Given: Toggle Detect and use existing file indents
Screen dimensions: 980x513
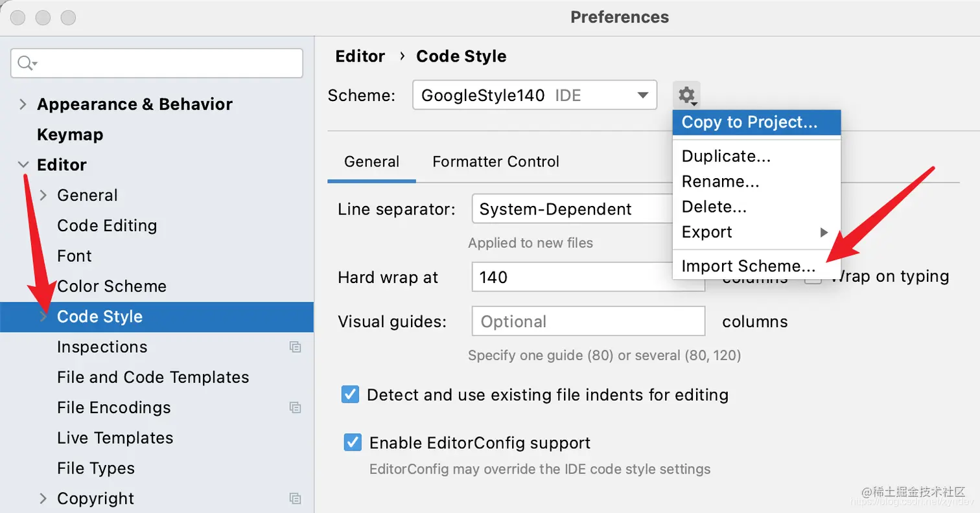Looking at the screenshot, I should pos(351,394).
